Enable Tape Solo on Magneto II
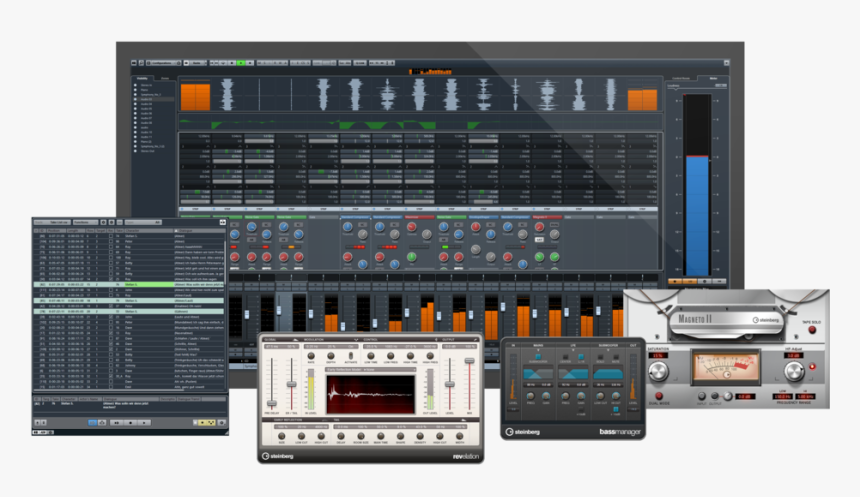 pos(812,330)
